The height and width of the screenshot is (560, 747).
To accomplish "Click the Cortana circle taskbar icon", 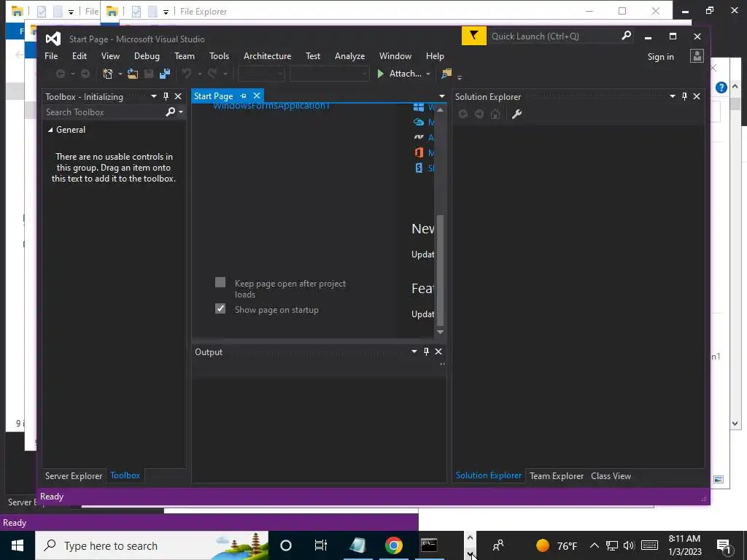I will pyautogui.click(x=286, y=545).
